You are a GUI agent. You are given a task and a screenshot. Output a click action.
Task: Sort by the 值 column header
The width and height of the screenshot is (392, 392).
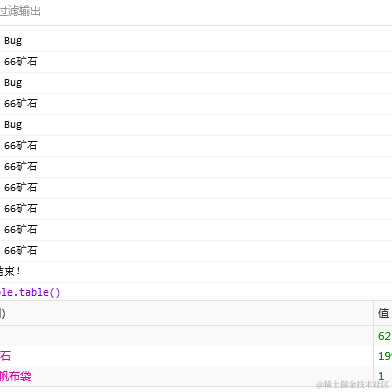point(383,313)
